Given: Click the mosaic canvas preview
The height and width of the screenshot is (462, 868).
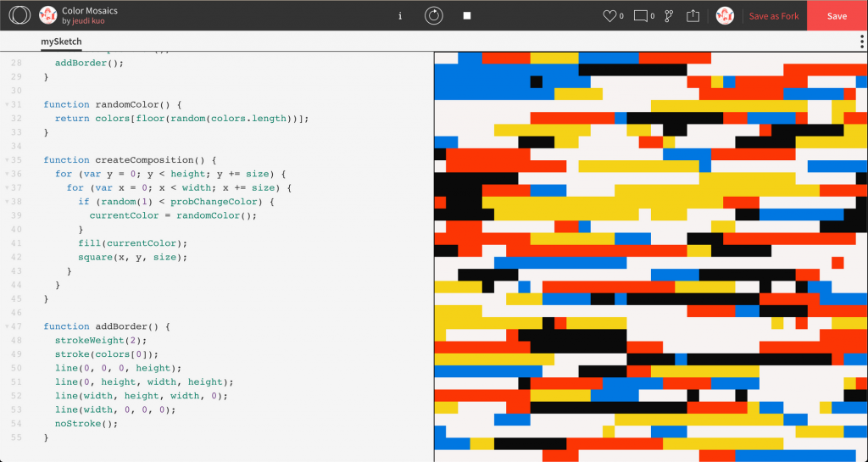Looking at the screenshot, I should (x=651, y=257).
